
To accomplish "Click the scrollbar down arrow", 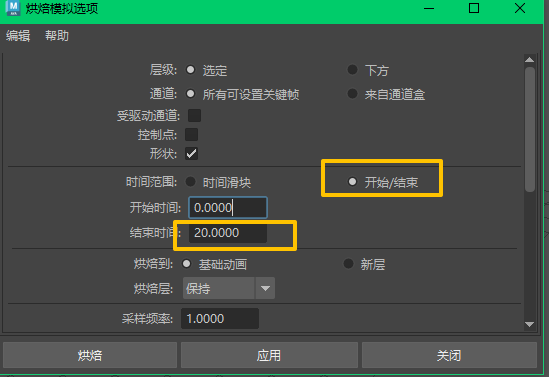I will 530,324.
